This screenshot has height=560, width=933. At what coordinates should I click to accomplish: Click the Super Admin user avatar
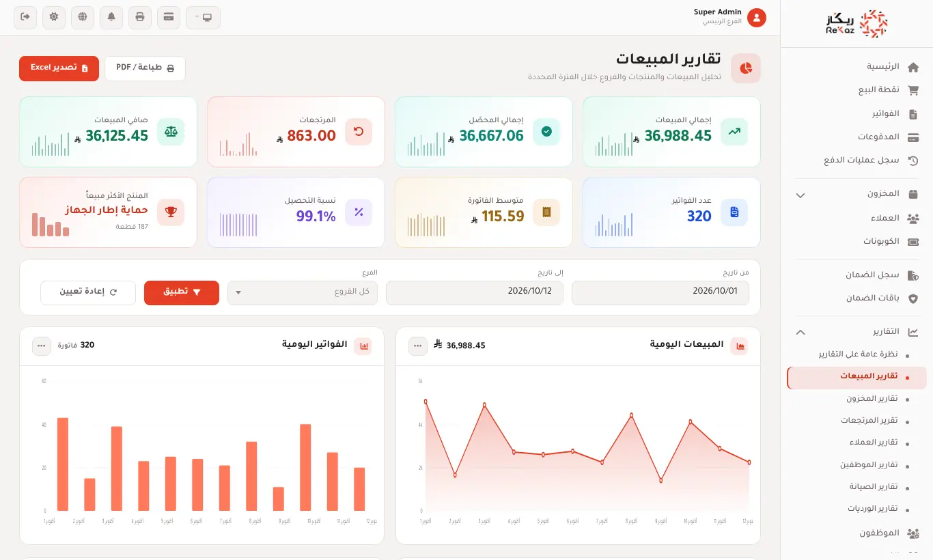[757, 18]
